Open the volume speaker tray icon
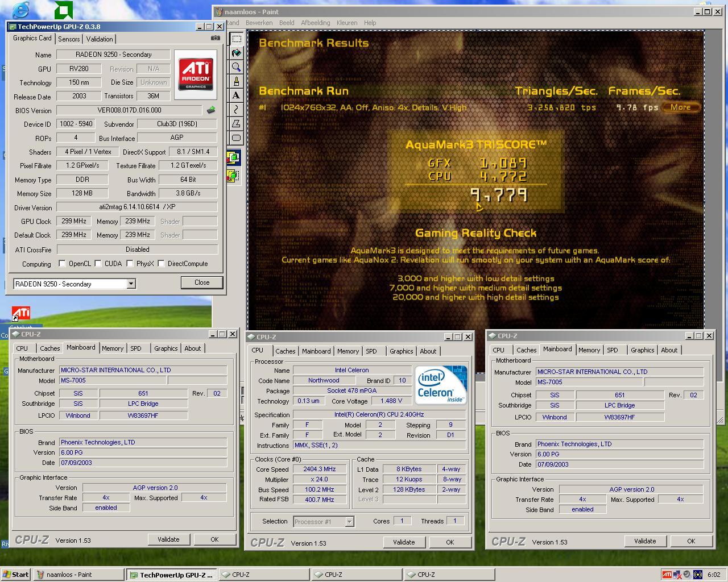The width and height of the screenshot is (728, 582). (x=687, y=575)
